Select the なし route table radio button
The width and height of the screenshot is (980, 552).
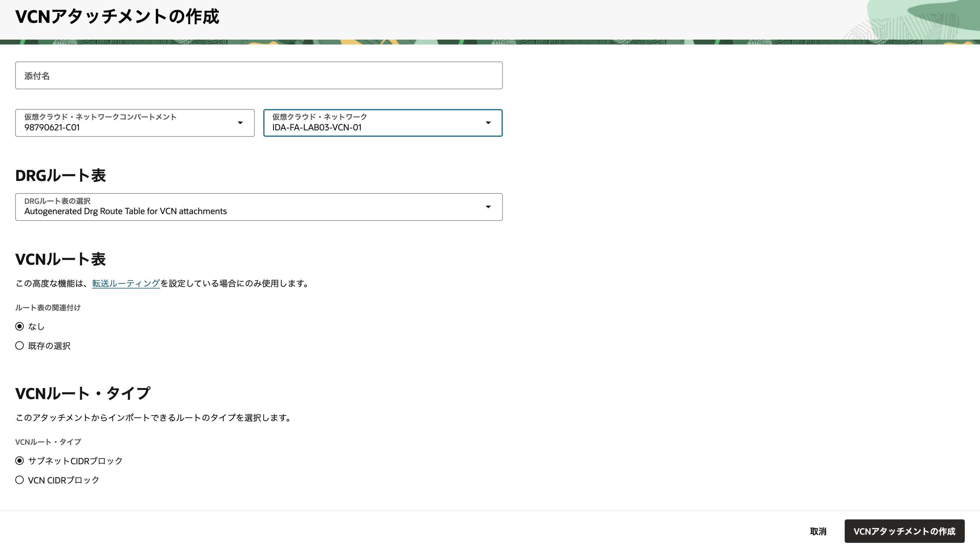click(20, 326)
